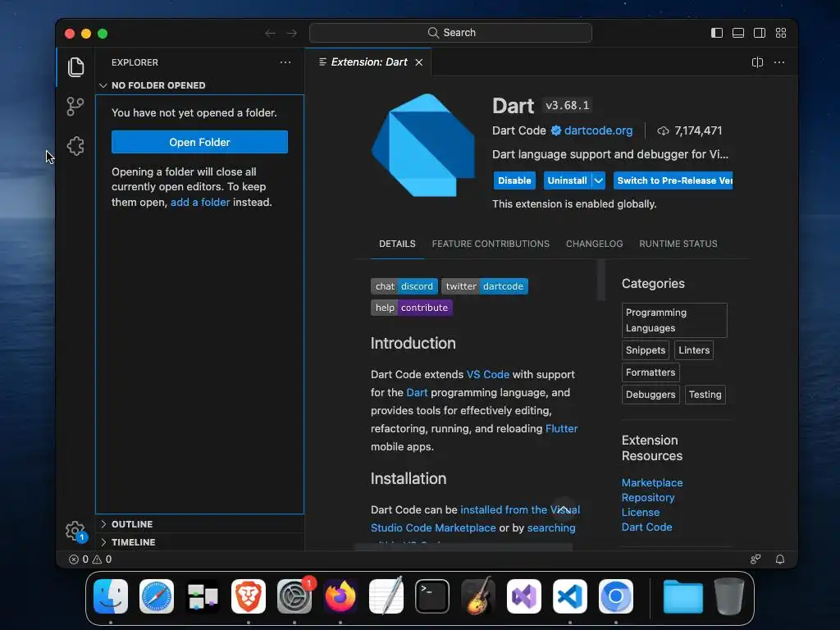Switch to Pre-Release Version button
This screenshot has height=630, width=840.
coord(673,180)
